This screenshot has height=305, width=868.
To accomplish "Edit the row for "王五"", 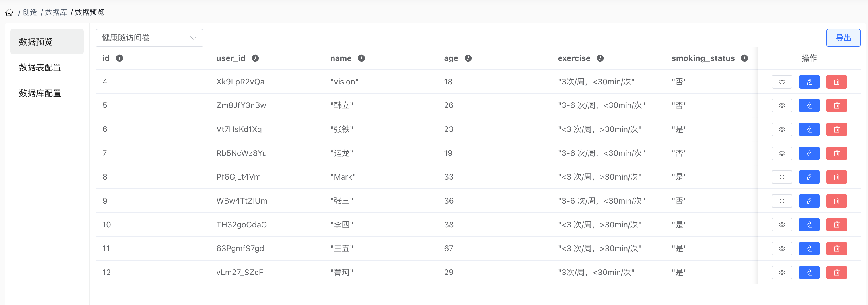I will tap(809, 249).
